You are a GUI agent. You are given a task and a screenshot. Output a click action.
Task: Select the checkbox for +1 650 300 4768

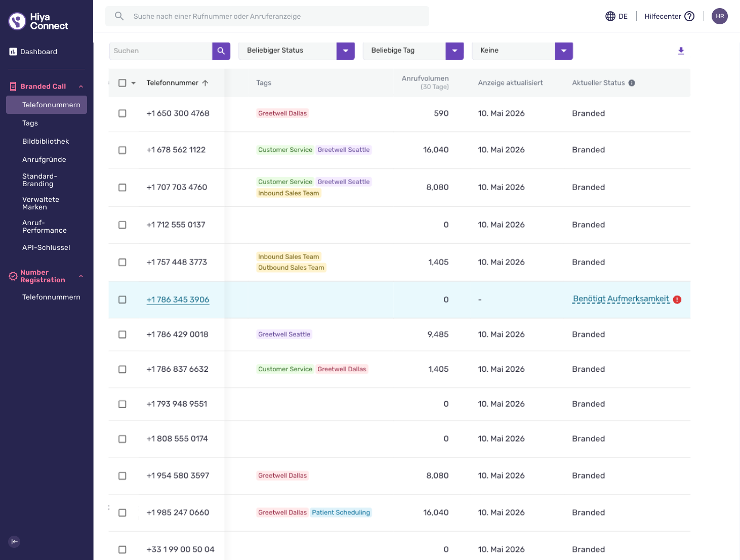(x=122, y=113)
